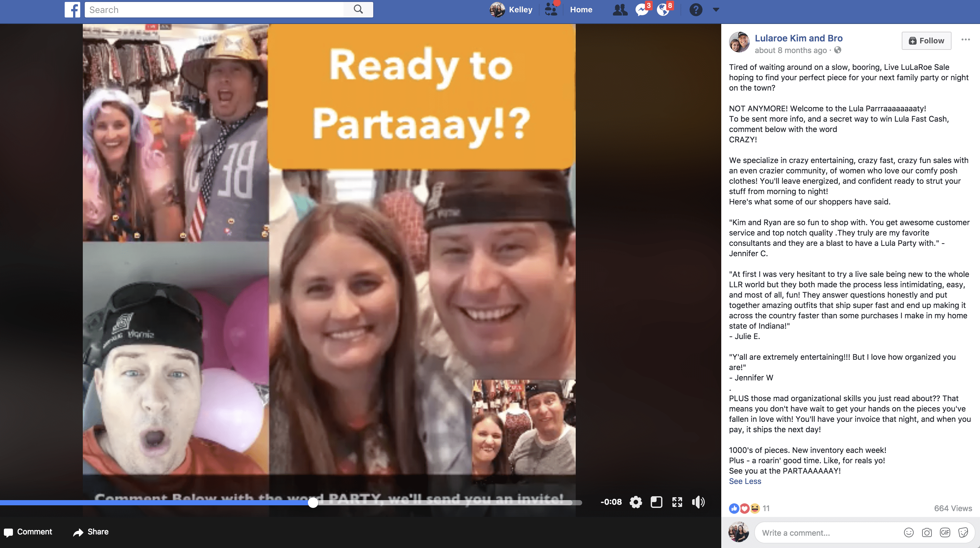This screenshot has height=548, width=980.
Task: Click the Love heart reaction icon
Action: pyautogui.click(x=745, y=508)
